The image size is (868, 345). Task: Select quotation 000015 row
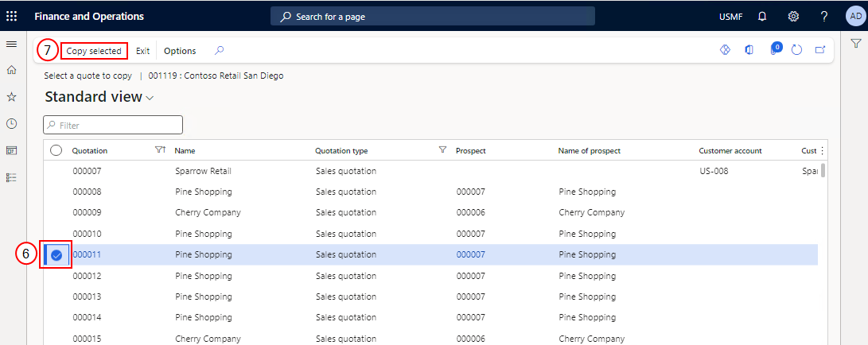(430, 339)
